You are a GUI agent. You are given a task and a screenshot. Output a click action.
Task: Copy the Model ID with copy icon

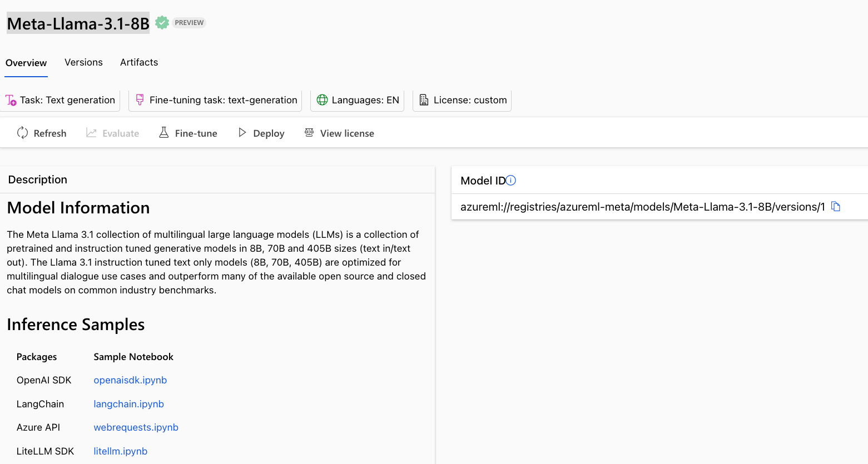coord(836,207)
